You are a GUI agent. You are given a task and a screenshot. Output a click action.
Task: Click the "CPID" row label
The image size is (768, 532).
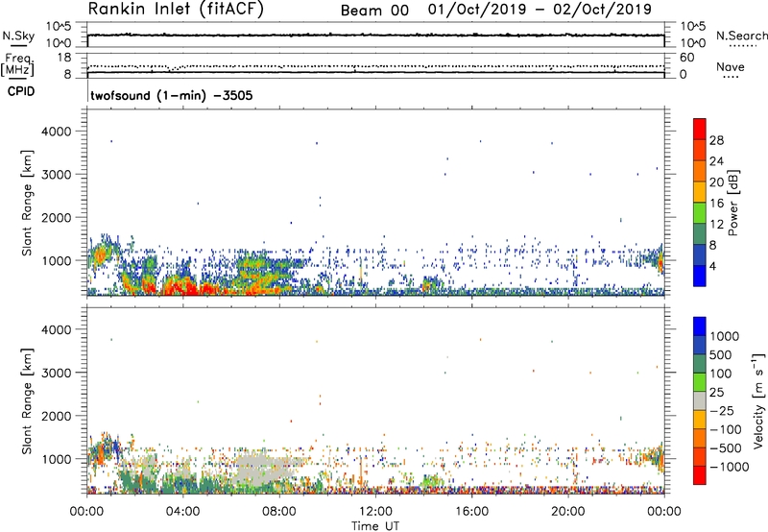pyautogui.click(x=21, y=91)
